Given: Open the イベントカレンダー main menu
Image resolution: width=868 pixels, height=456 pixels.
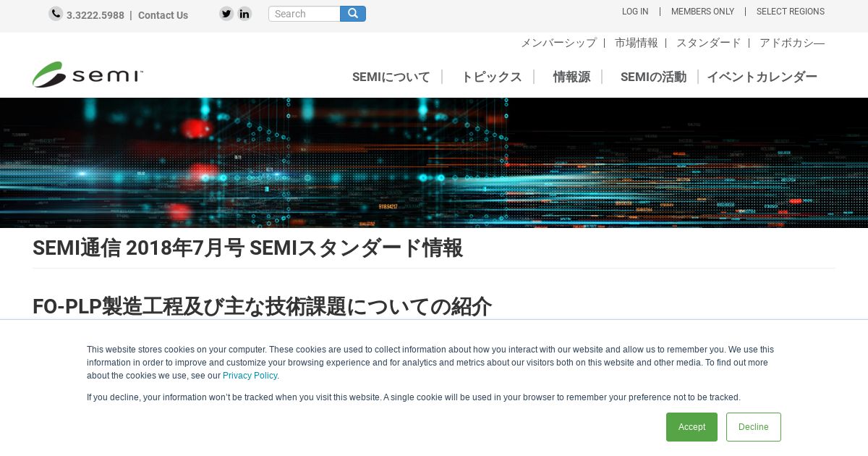Looking at the screenshot, I should pyautogui.click(x=762, y=77).
